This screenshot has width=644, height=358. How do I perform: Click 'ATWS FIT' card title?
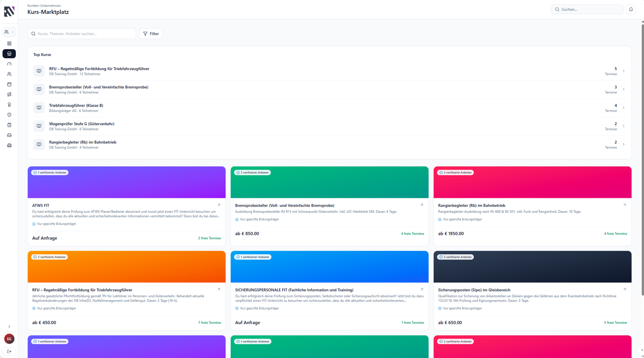41,206
